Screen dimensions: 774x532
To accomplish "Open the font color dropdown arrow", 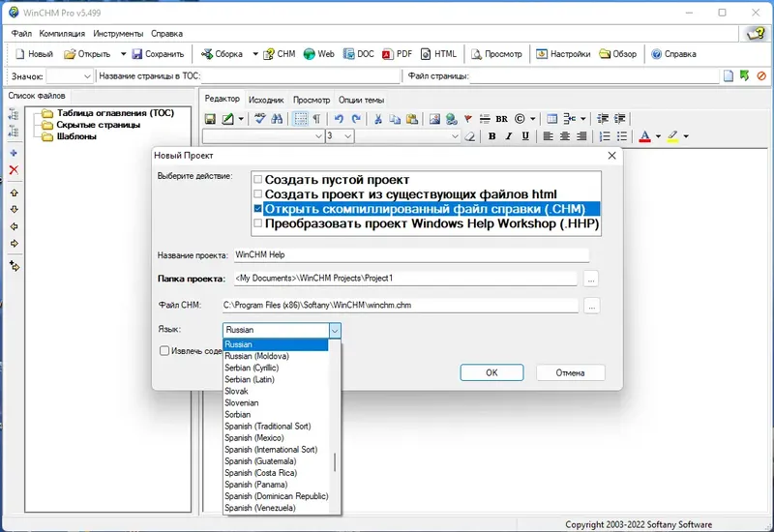I will 658,136.
